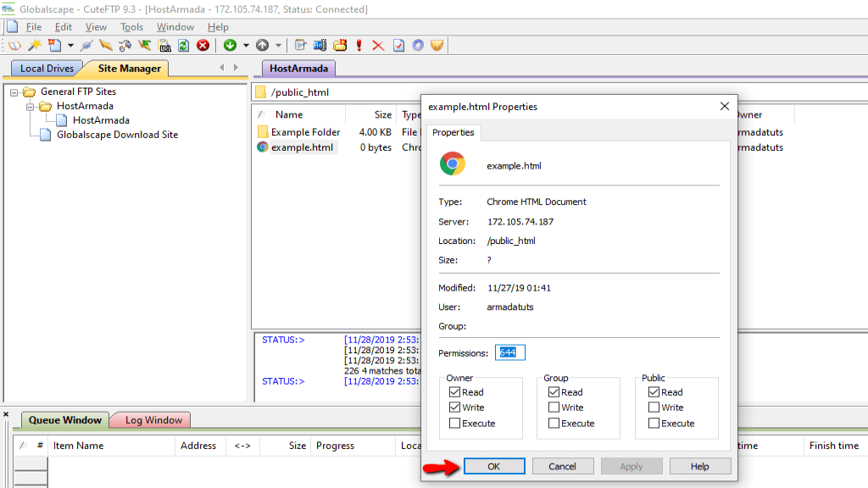Click the checkmark Properties toolbar icon

coord(398,46)
